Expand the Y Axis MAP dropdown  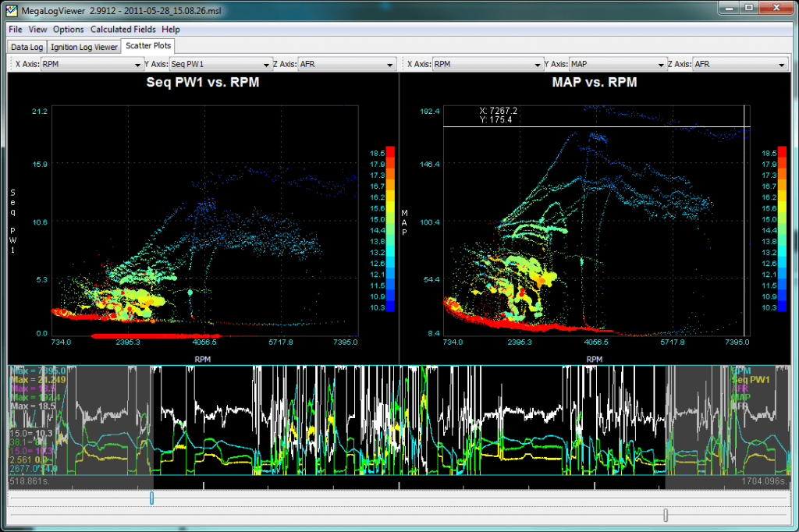(x=618, y=65)
